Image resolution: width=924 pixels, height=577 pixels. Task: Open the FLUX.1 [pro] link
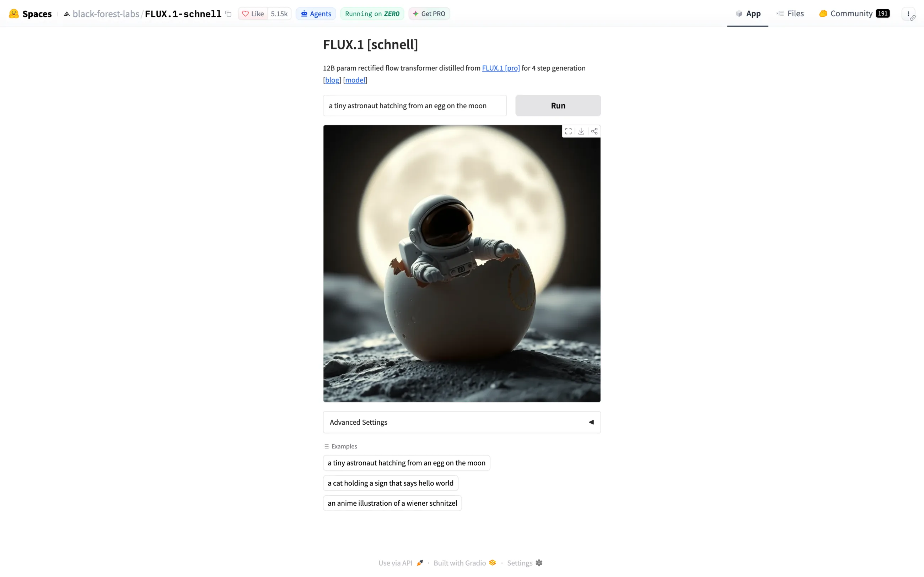[501, 68]
